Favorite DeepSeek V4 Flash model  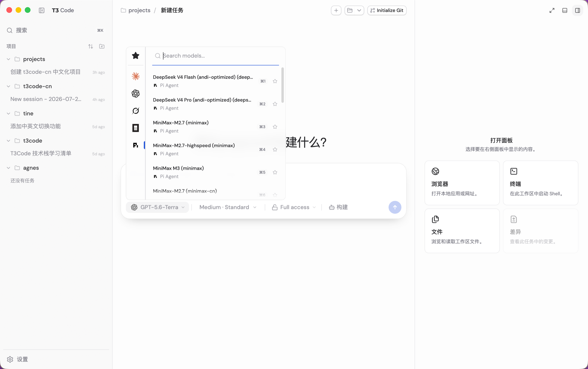point(275,81)
